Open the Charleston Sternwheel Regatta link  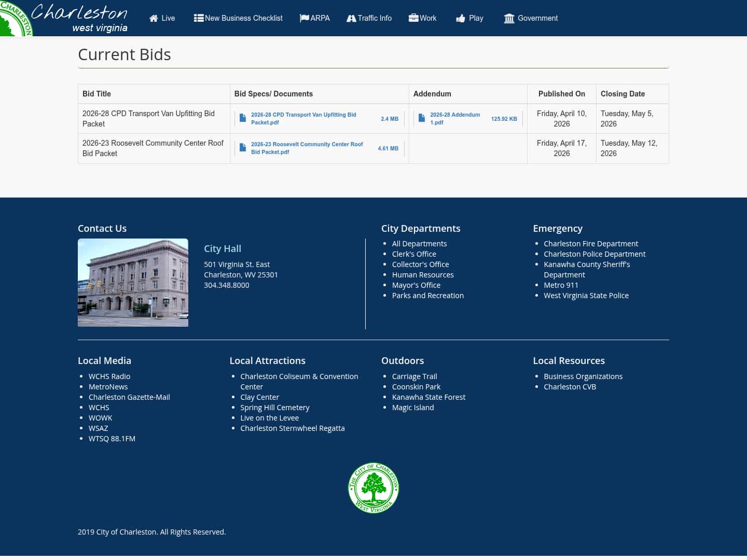click(293, 428)
